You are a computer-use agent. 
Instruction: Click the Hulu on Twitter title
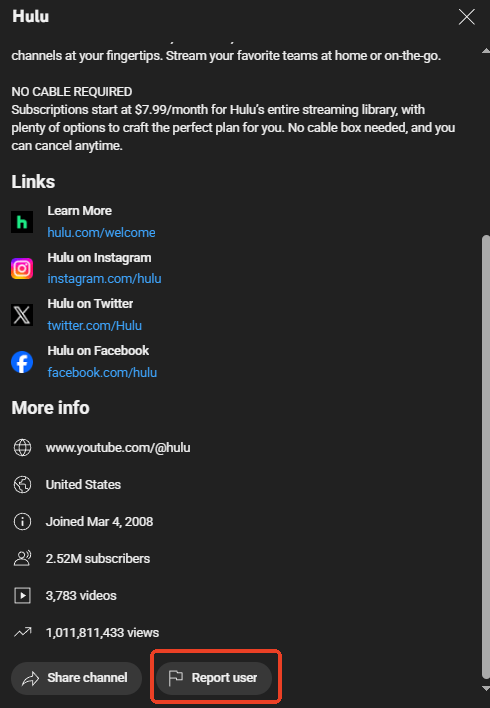[90, 304]
